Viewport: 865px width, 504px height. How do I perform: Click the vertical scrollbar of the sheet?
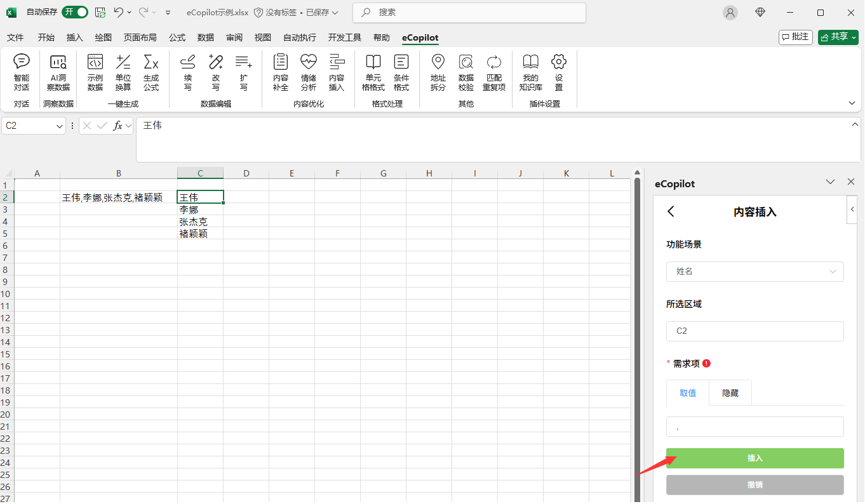click(x=637, y=317)
